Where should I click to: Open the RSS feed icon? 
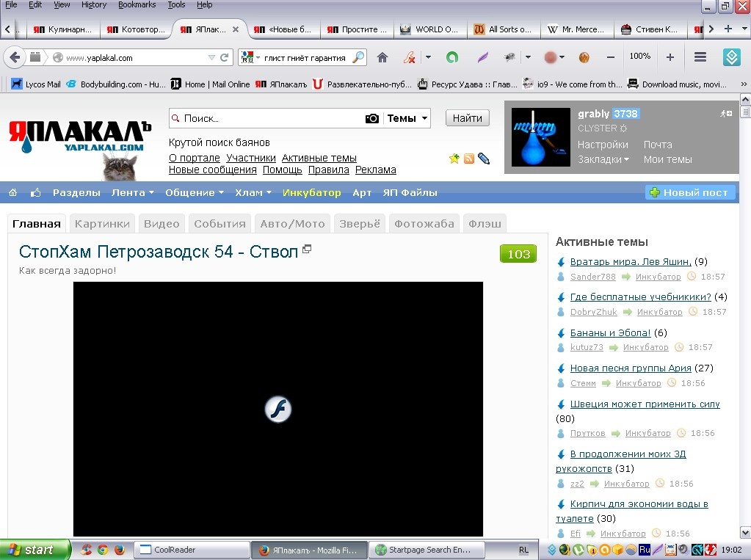[x=469, y=159]
